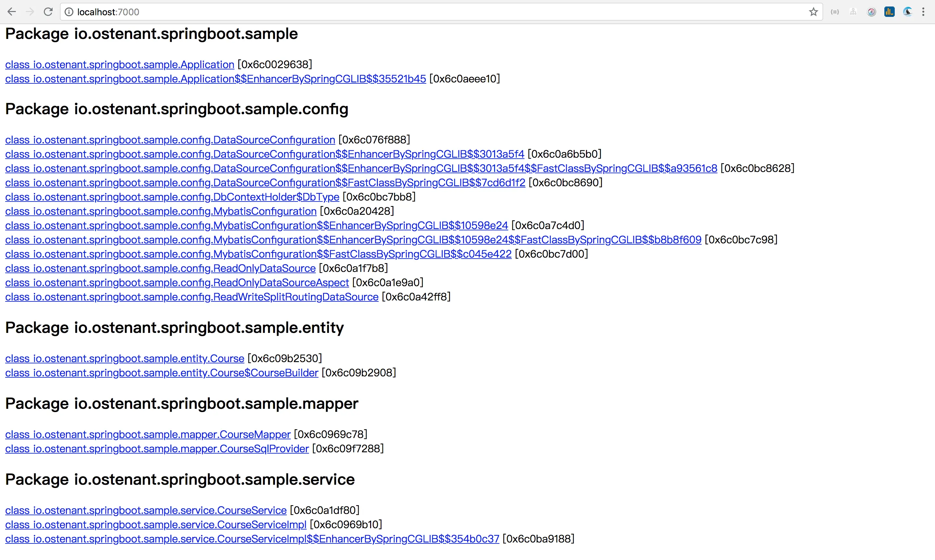The width and height of the screenshot is (935, 560).
Task: Open the ReadOnlyDataSourceAspect class link
Action: [x=177, y=283]
